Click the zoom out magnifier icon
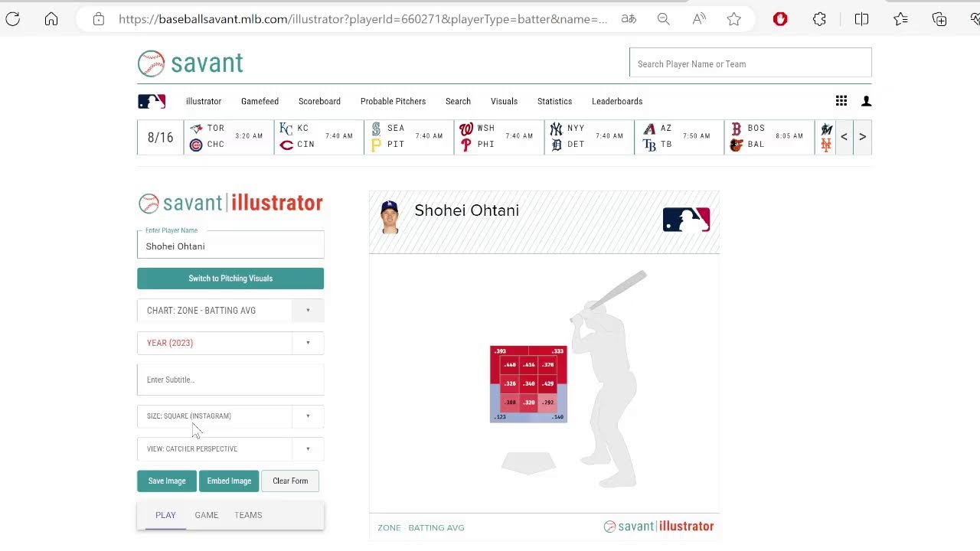 [x=664, y=19]
